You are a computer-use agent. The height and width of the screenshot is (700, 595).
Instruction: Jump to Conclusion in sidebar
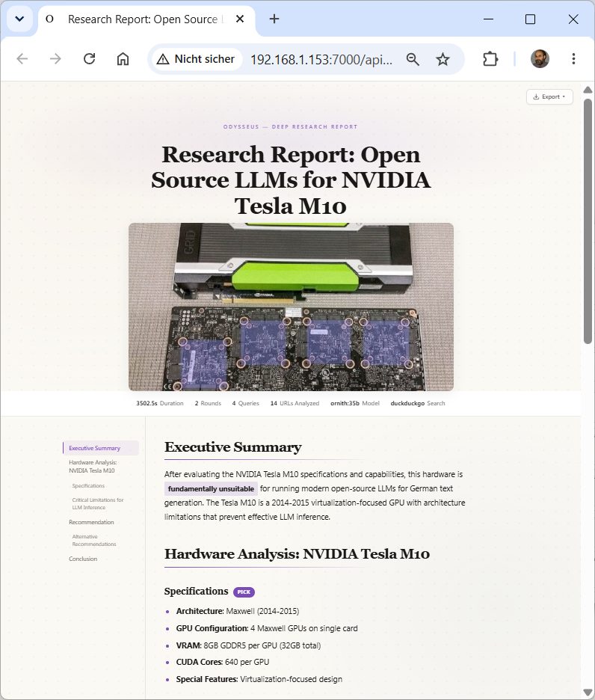(x=82, y=559)
